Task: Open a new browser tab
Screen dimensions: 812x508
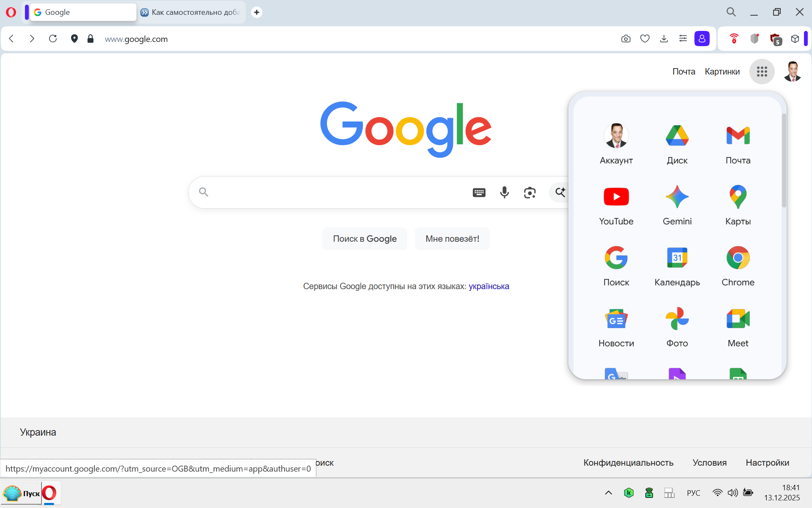Action: click(256, 12)
